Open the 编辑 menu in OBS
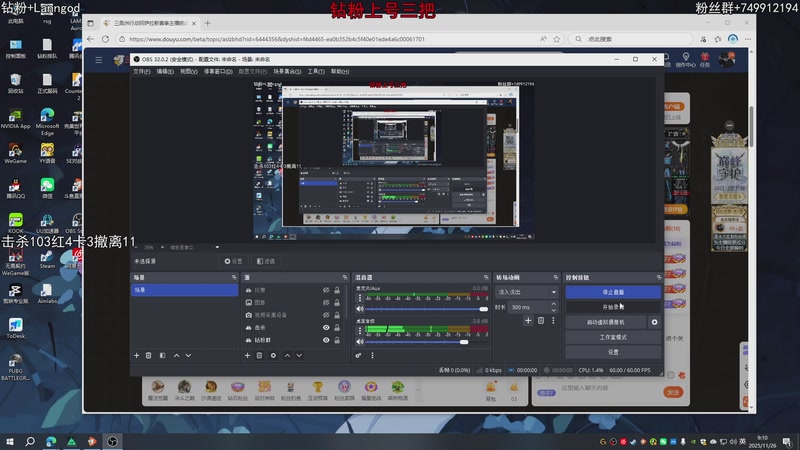The height and width of the screenshot is (450, 800). click(165, 71)
